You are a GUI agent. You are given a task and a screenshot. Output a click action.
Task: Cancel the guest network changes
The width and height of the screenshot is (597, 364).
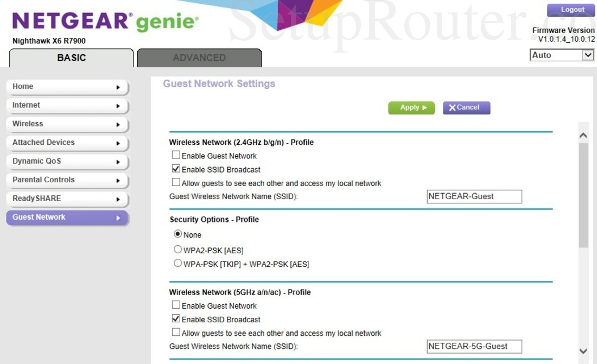[466, 107]
